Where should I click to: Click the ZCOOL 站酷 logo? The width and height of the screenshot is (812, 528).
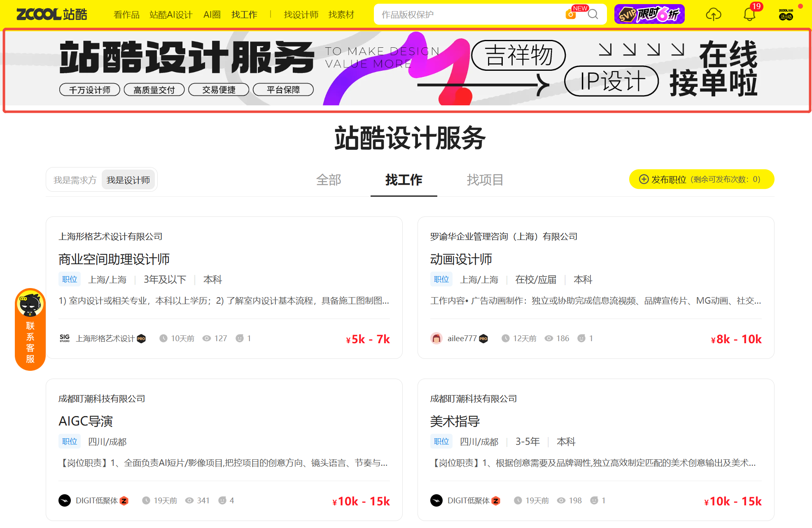pos(52,14)
